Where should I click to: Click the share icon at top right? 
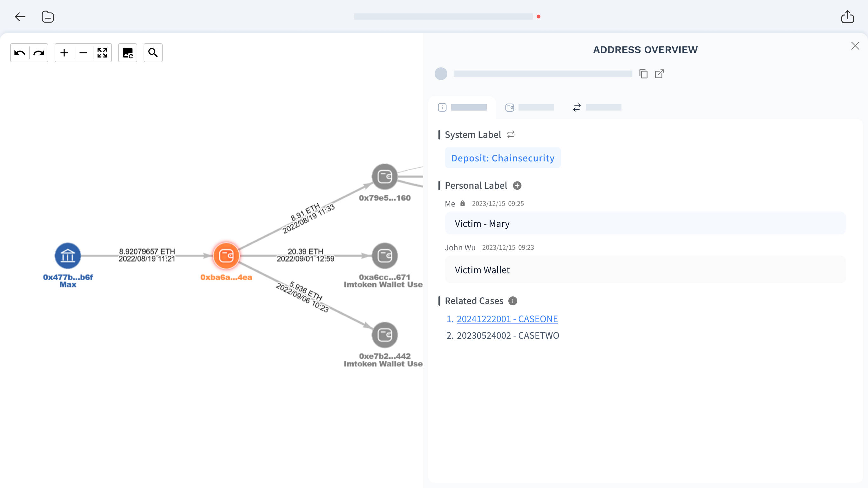tap(847, 17)
